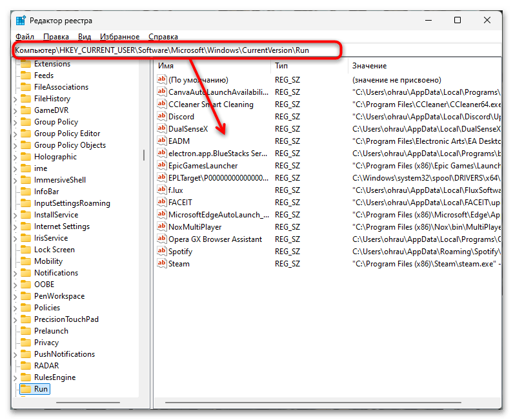Image resolution: width=513 pixels, height=420 pixels.
Task: Open the Файл menu
Action: pos(25,37)
